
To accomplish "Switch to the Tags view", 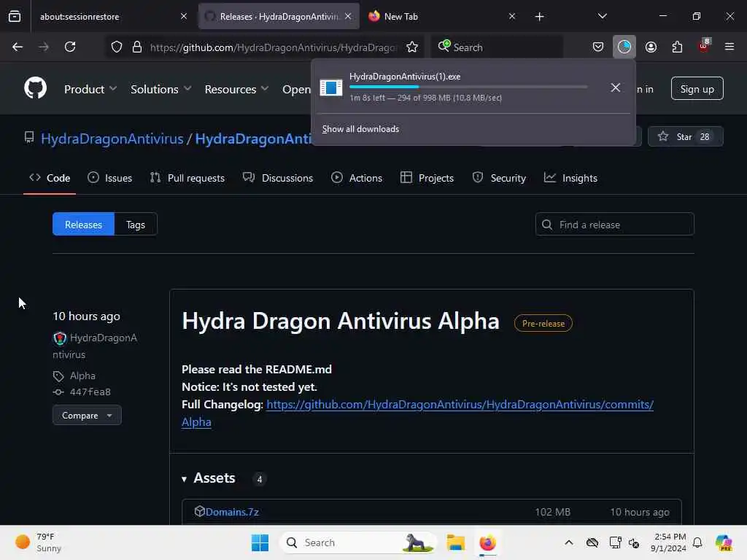I will (135, 225).
